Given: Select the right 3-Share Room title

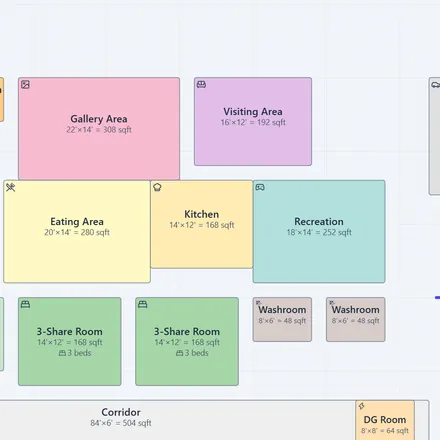Looking at the screenshot, I should coord(187,332).
